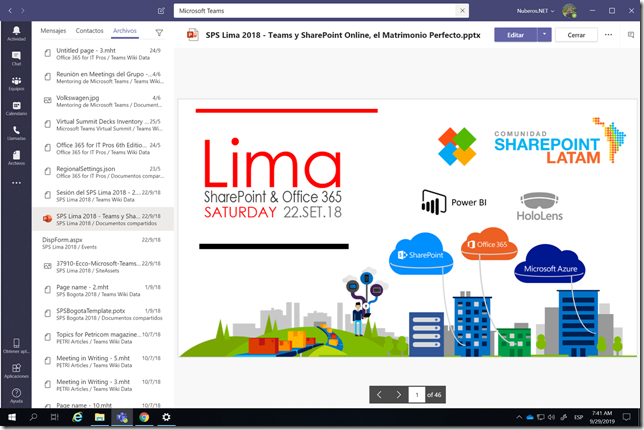This screenshot has height=430, width=644.
Task: Clear the search box with X
Action: pos(462,11)
